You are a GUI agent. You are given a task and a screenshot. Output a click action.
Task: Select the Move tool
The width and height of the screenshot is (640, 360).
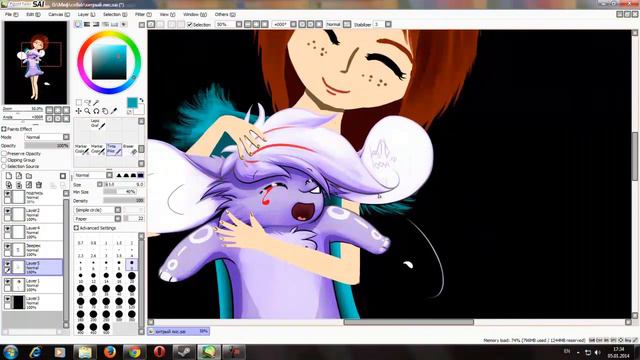(78, 111)
